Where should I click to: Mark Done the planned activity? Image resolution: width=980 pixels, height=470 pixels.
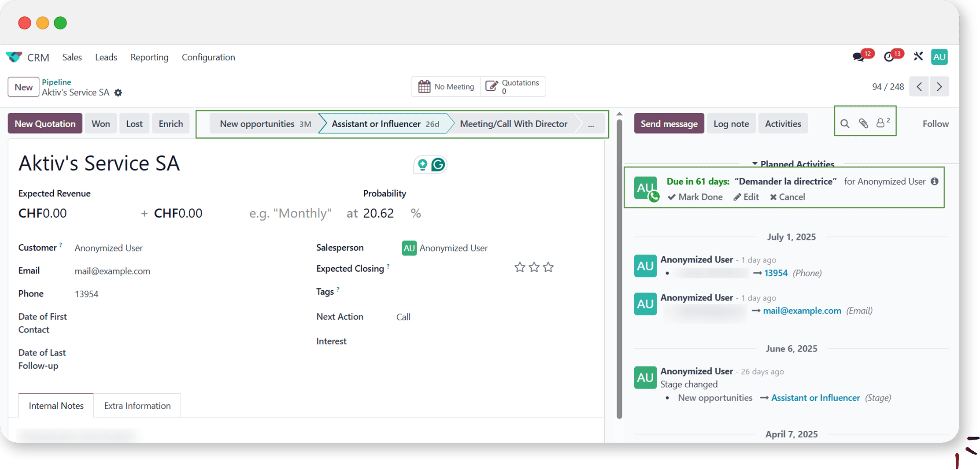[x=695, y=197]
